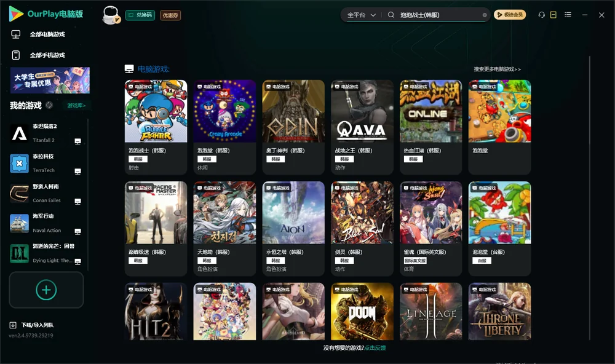Open the 优惠券 coupon button

(170, 15)
